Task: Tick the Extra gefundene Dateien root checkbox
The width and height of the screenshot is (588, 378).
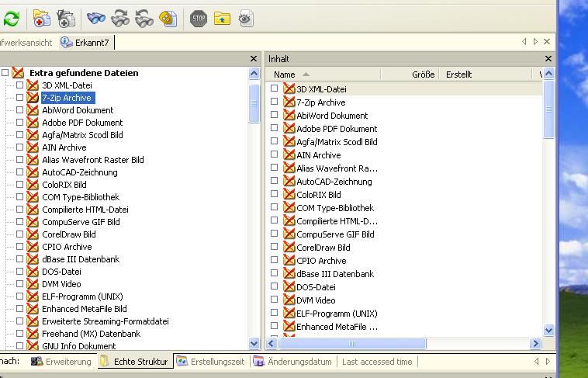Action: click(x=5, y=72)
